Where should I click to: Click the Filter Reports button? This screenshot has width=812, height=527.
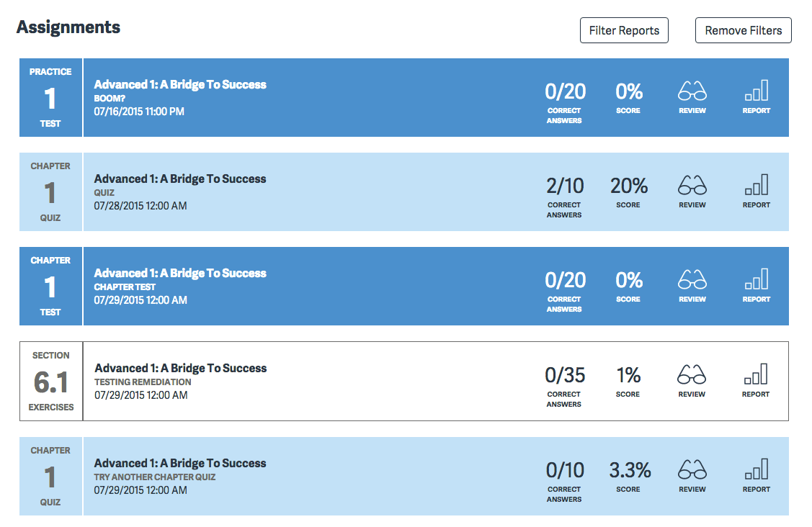[624, 31]
